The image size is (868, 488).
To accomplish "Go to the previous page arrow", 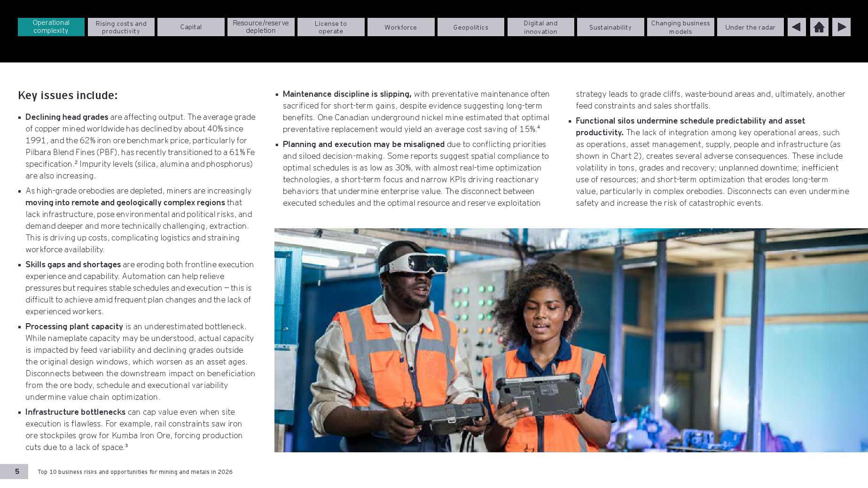I will click(796, 27).
